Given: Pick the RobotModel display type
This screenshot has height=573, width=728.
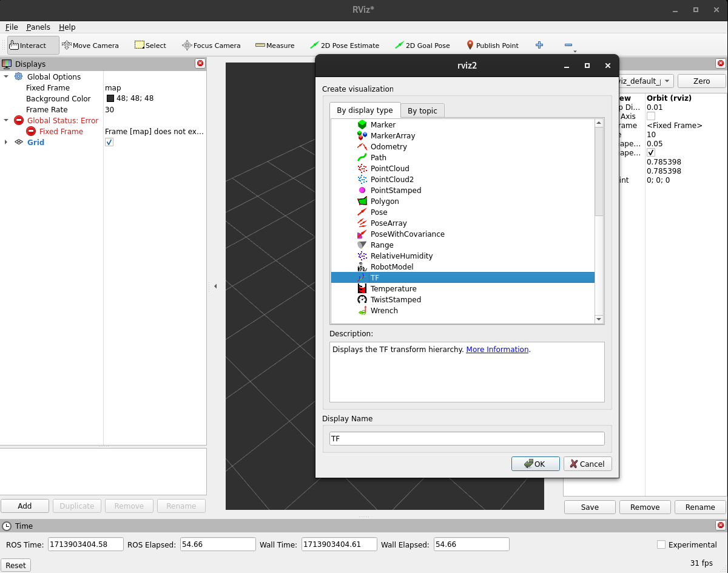Looking at the screenshot, I should [x=391, y=267].
